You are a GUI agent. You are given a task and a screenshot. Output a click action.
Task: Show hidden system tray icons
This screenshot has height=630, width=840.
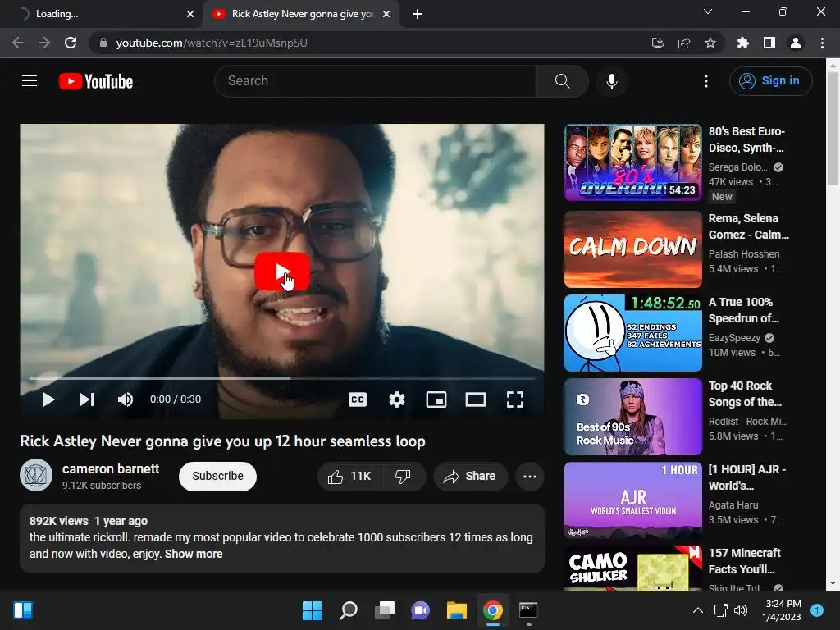(x=698, y=610)
